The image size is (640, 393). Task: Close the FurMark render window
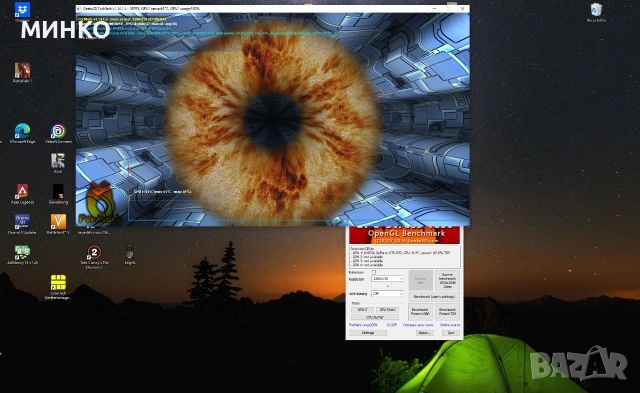point(462,9)
